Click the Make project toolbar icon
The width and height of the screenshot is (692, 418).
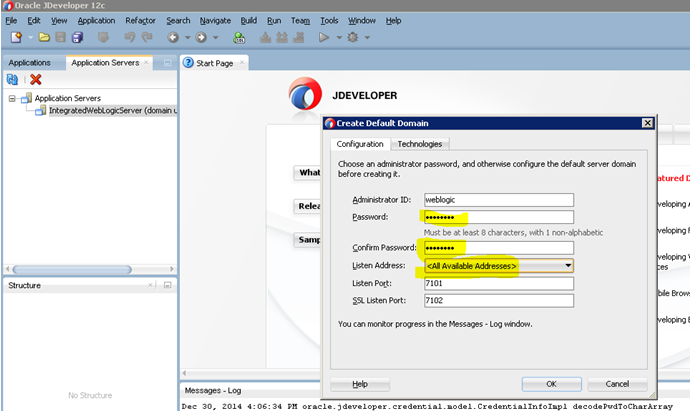coord(265,38)
